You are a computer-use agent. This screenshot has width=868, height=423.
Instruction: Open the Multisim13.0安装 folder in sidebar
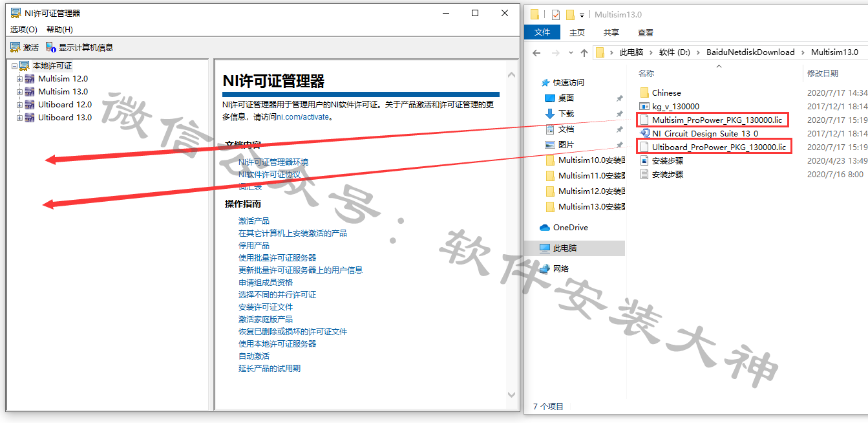click(585, 207)
